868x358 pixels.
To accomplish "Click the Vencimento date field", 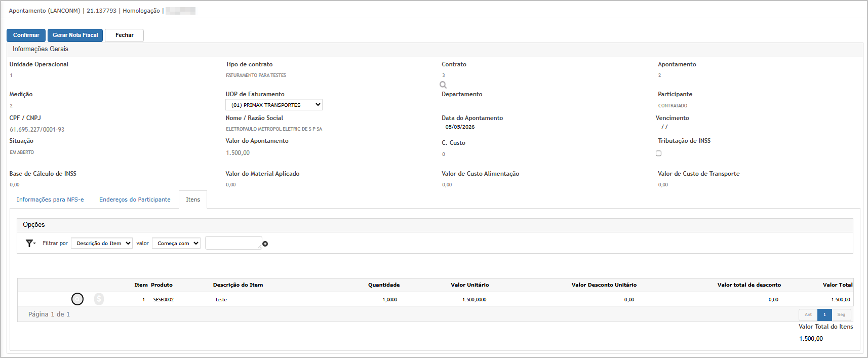I will point(664,127).
